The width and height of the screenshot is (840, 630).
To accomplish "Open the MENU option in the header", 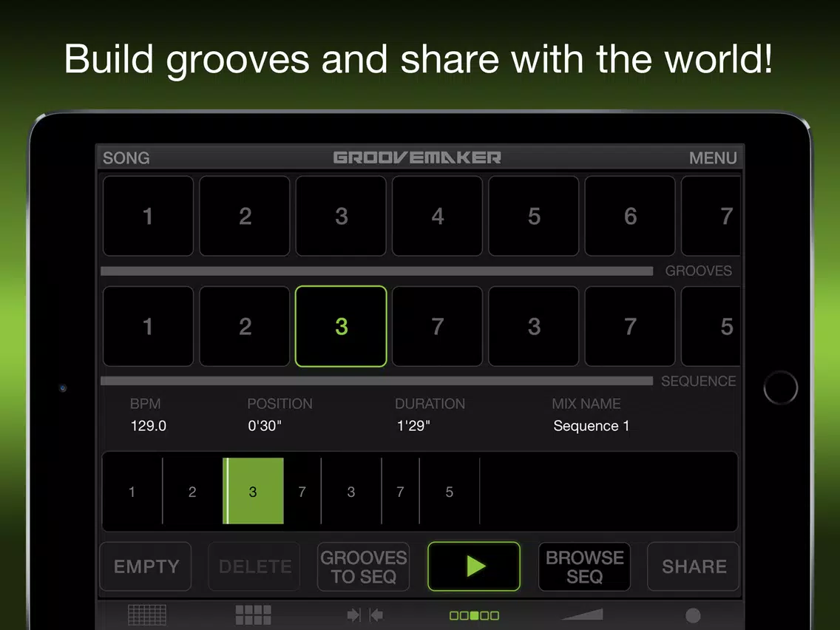I will coord(713,158).
